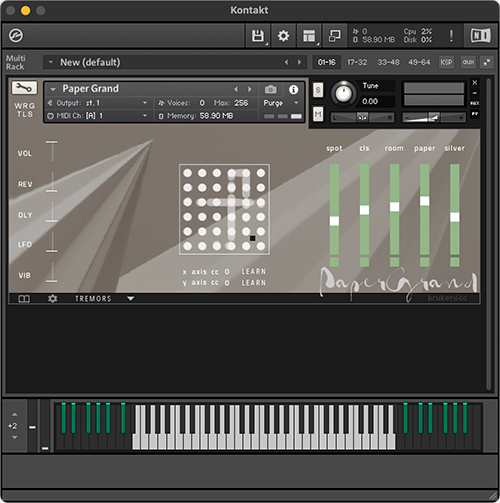Image resolution: width=500 pixels, height=503 pixels.
Task: Adjust the silver mic fader
Action: (455, 217)
